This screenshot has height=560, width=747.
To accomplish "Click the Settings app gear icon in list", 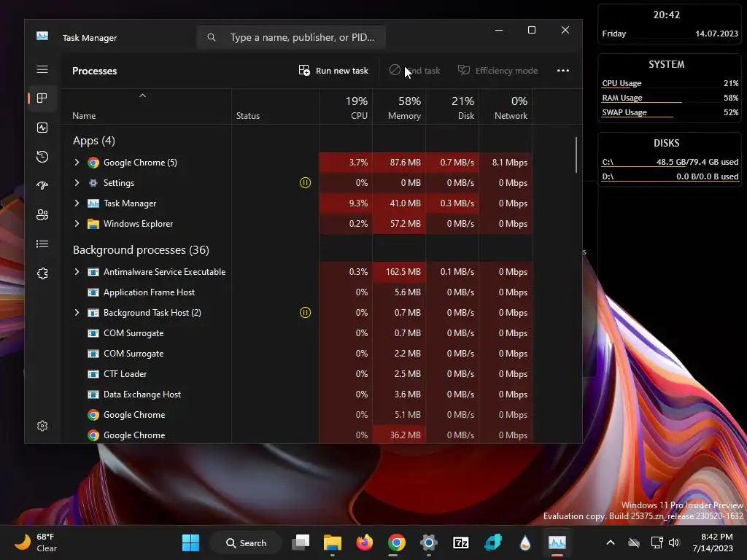I will 93,183.
